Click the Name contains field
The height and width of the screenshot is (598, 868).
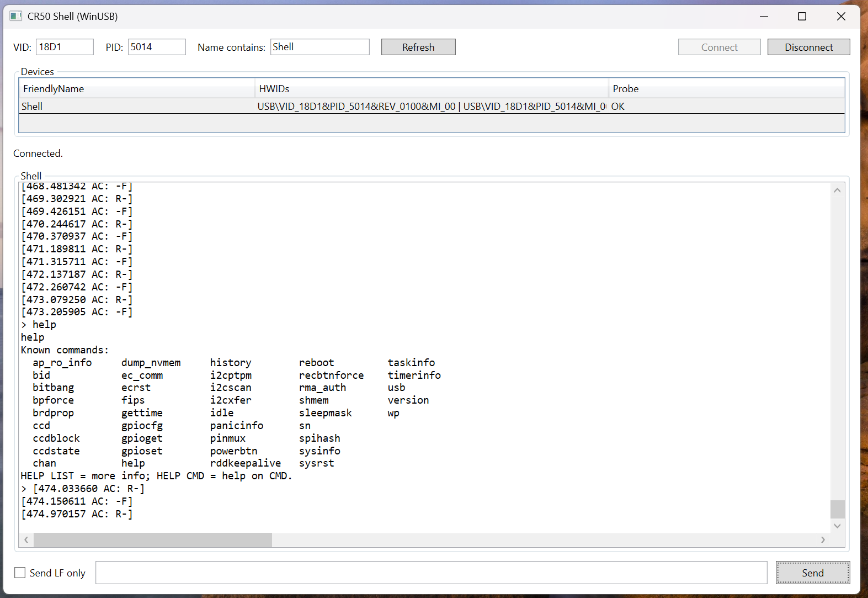[x=319, y=47]
